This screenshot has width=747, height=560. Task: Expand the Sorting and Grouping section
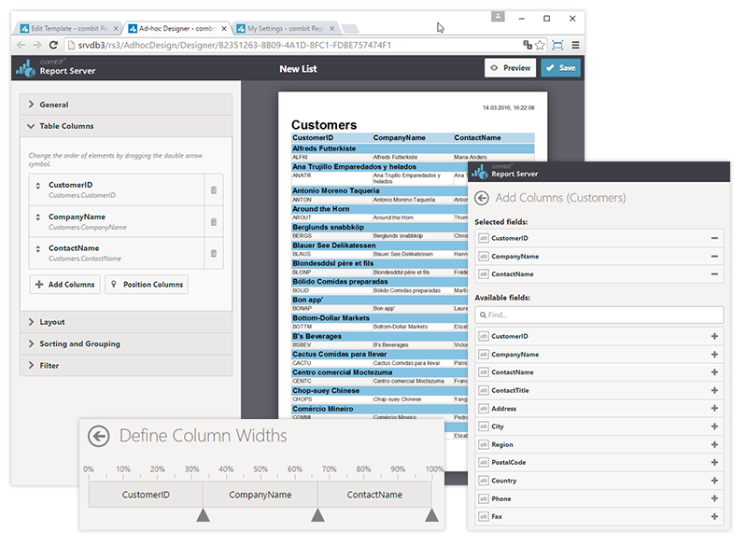pyautogui.click(x=126, y=343)
